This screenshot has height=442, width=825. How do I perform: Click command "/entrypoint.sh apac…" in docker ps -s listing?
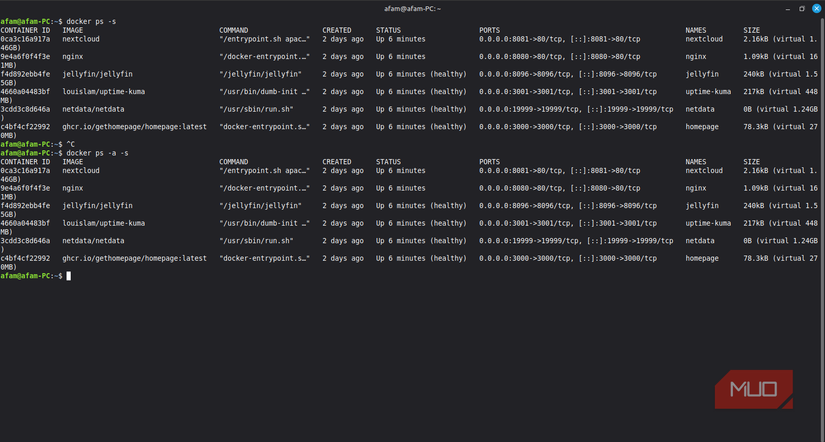265,39
